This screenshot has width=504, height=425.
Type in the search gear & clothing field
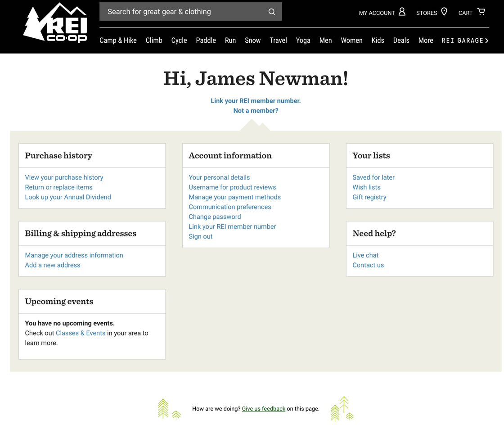pos(182,12)
